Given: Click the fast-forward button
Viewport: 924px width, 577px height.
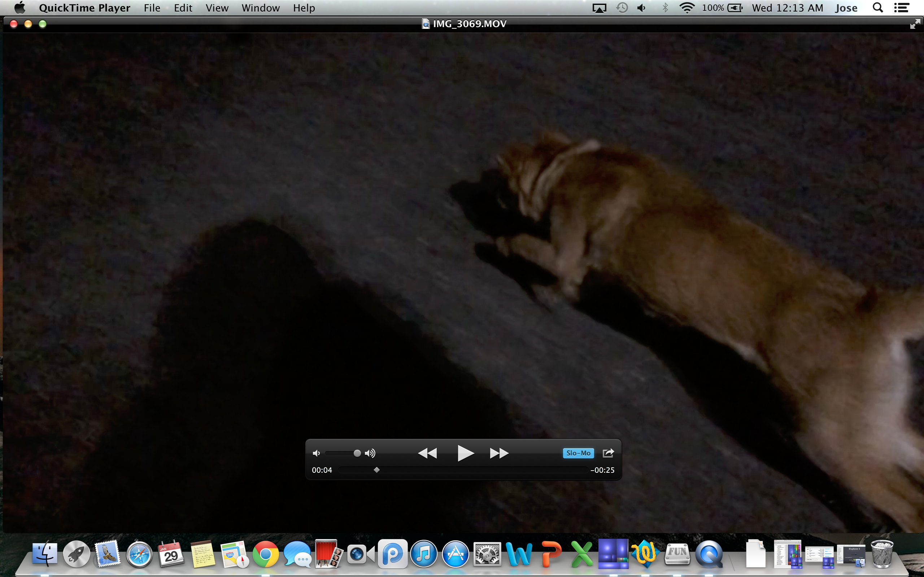Looking at the screenshot, I should 499,453.
